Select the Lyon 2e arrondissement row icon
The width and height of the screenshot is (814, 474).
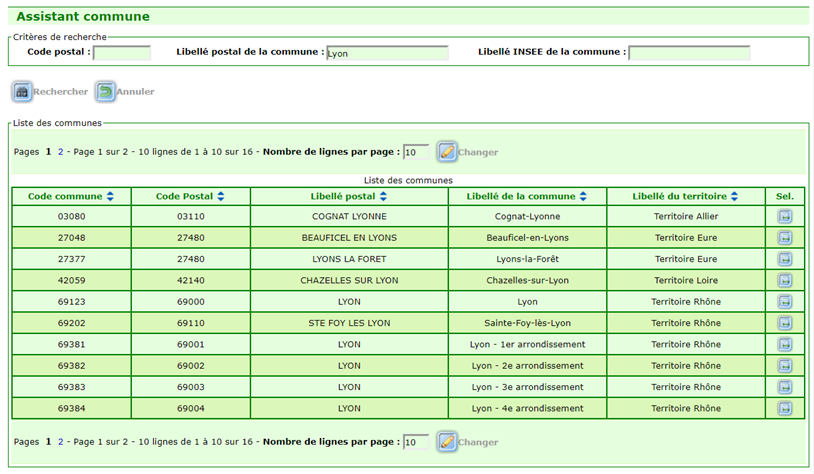pyautogui.click(x=785, y=365)
